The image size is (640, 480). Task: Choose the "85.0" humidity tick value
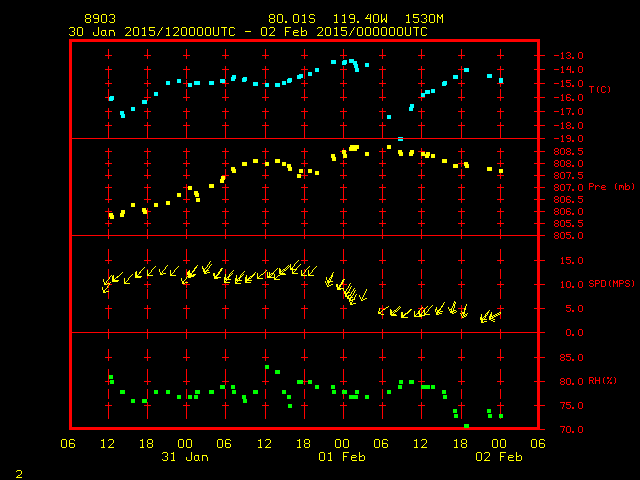(x=571, y=358)
